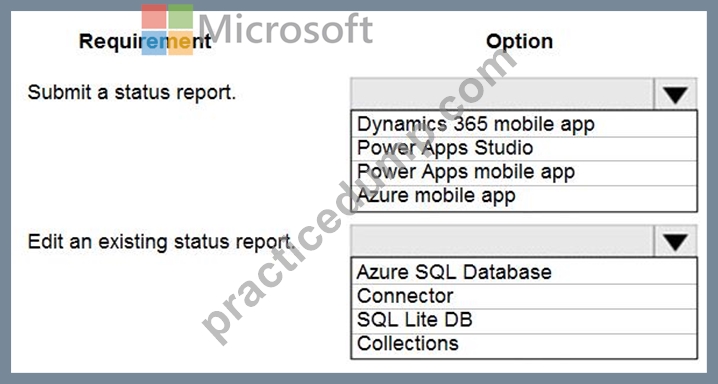Choose the Power Apps Studio option
Image resolution: width=718 pixels, height=384 pixels.
[x=524, y=148]
